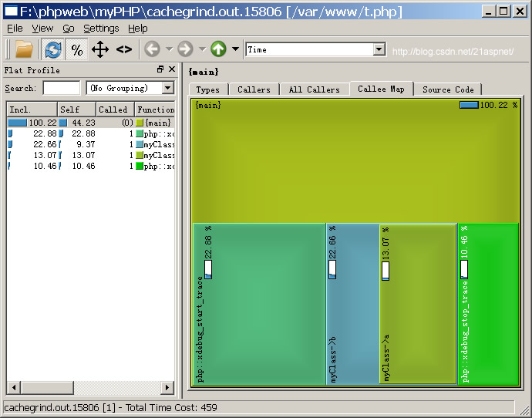Click the Reload profile icon
The width and height of the screenshot is (532, 418).
(x=53, y=49)
